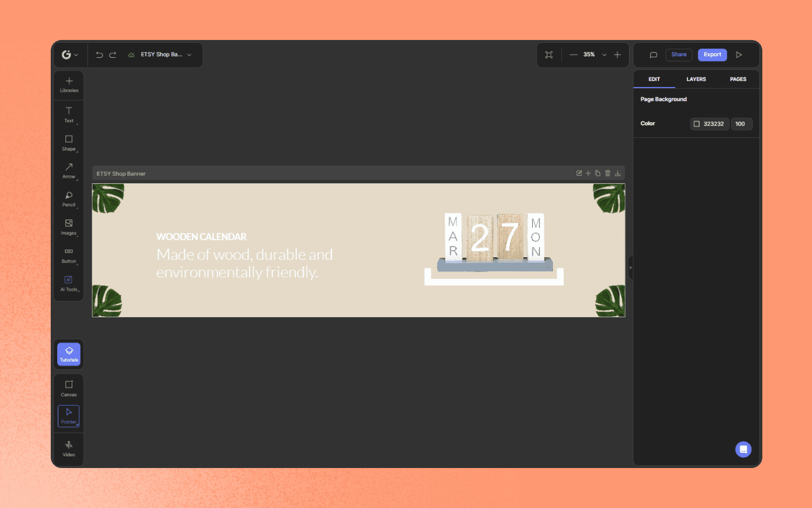
Task: Switch to the PAGES tab
Action: [738, 79]
